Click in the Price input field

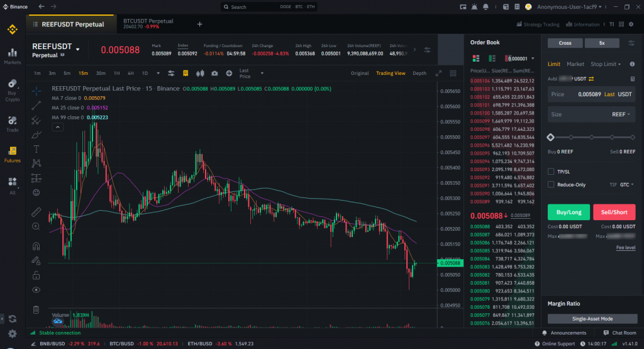591,94
